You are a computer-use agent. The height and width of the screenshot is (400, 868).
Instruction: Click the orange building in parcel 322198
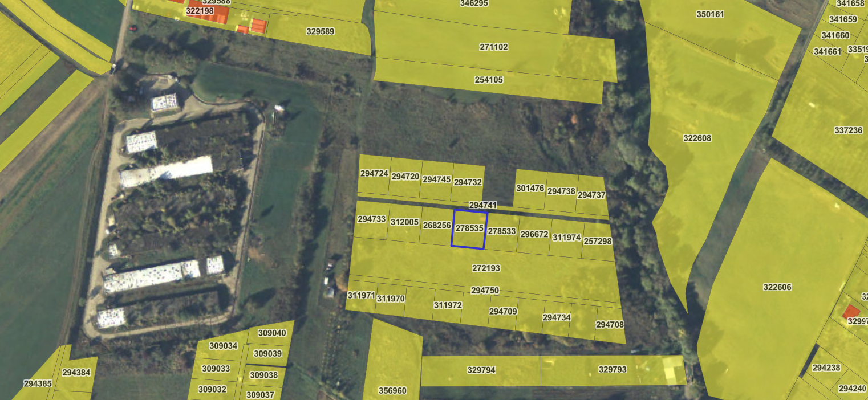(208, 11)
